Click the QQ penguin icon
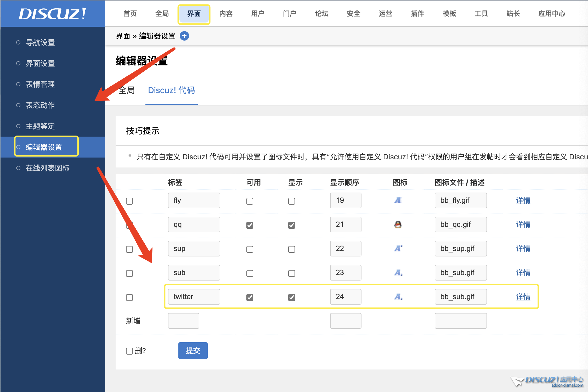This screenshot has height=392, width=588. coord(398,225)
